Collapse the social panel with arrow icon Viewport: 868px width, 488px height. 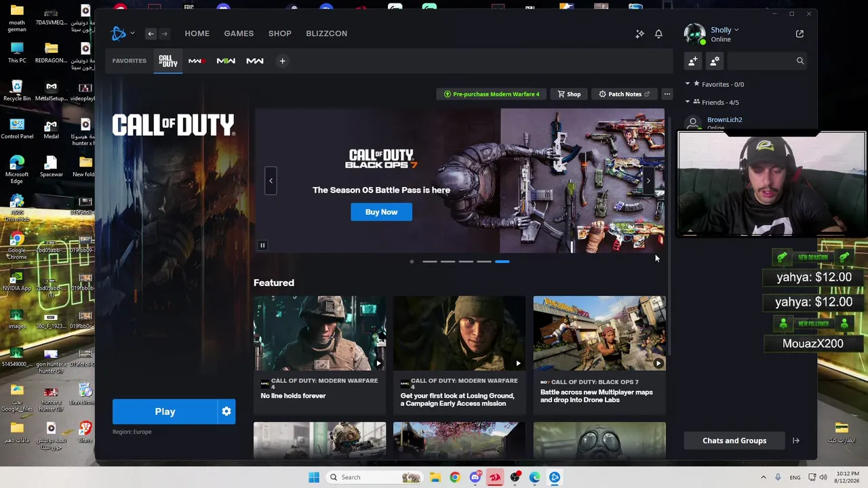tap(796, 441)
